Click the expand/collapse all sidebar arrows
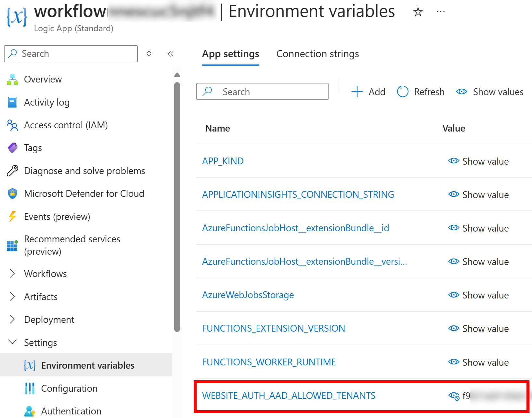The height and width of the screenshot is (418, 532). (x=149, y=54)
